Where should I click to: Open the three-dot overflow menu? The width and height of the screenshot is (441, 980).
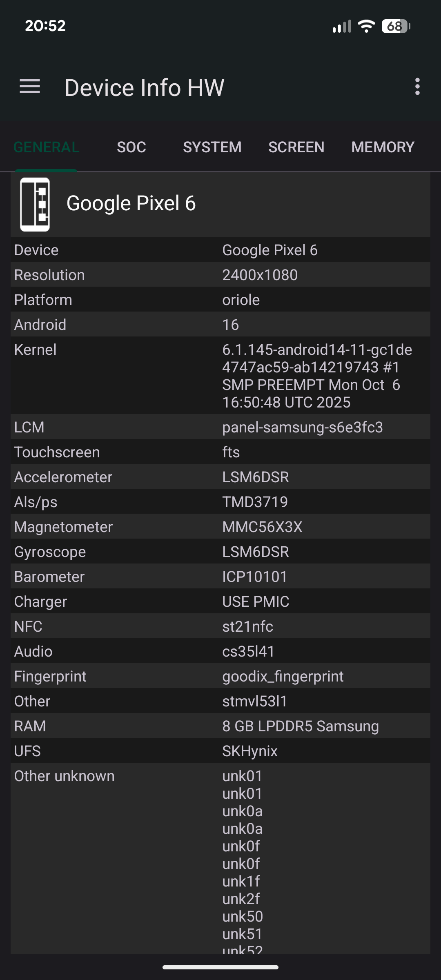click(x=417, y=87)
